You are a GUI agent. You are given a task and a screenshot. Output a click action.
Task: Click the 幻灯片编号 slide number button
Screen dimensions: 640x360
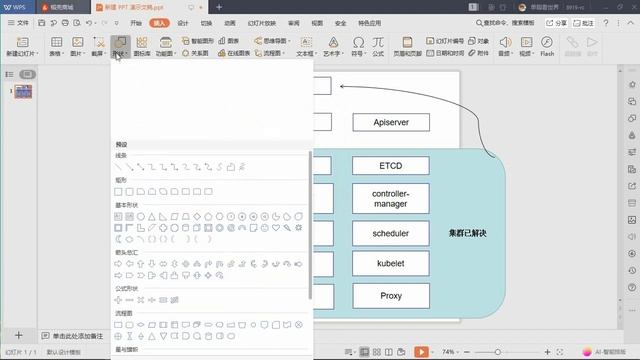445,41
